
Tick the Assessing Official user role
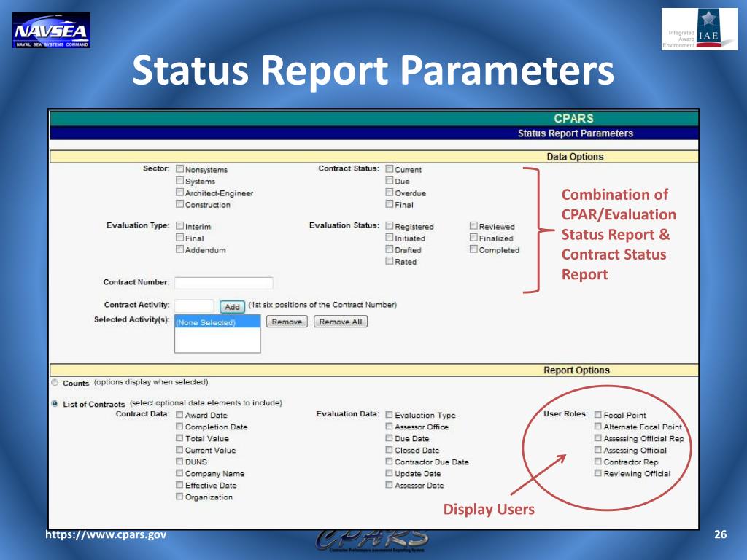click(x=598, y=449)
